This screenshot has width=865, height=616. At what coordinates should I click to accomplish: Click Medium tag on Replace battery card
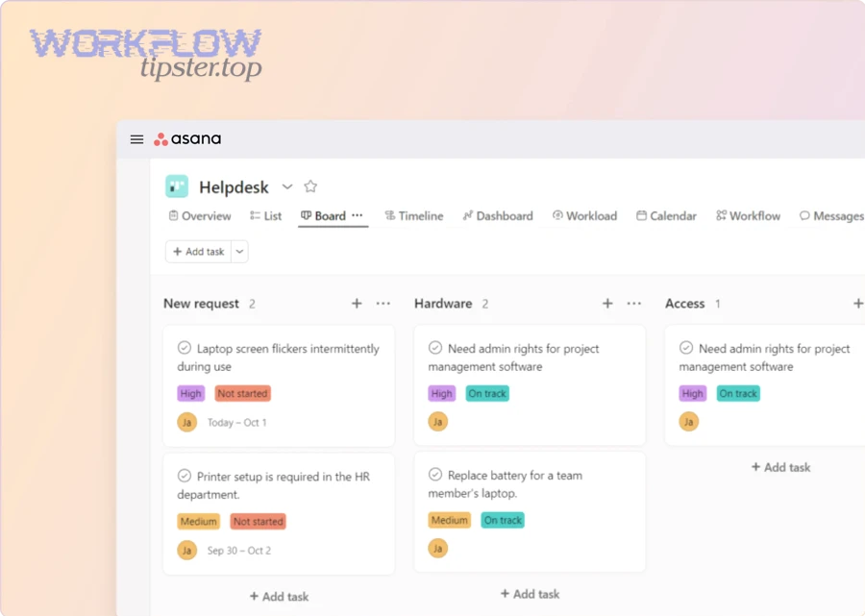pyautogui.click(x=450, y=520)
